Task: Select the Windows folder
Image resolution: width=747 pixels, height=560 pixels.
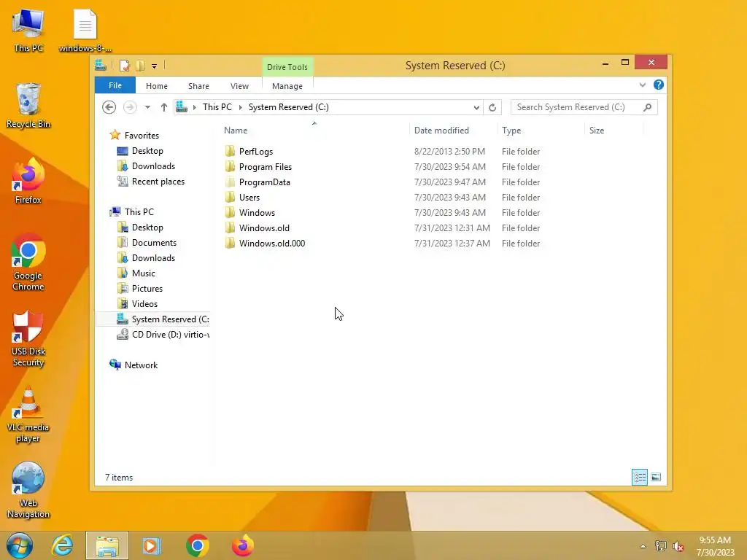Action: tap(257, 212)
